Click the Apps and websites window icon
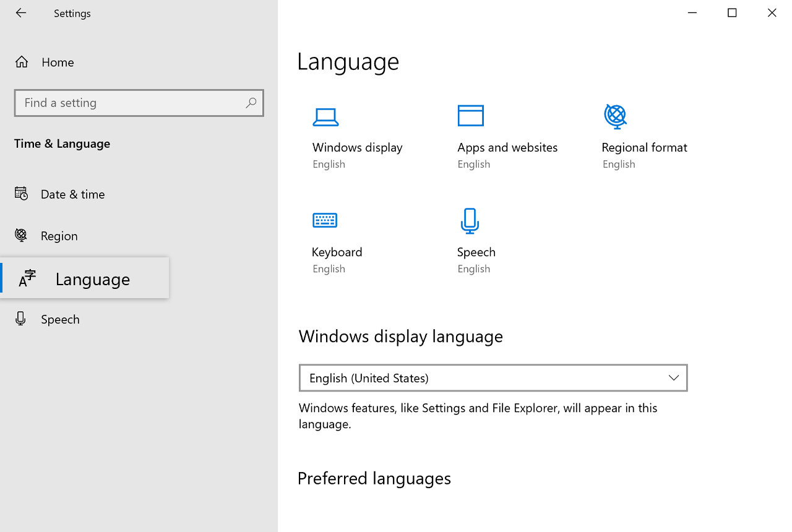792x532 pixels. 470,116
